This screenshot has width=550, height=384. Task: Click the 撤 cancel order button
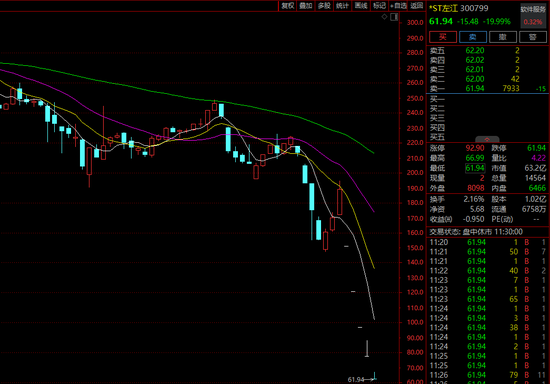pyautogui.click(x=503, y=37)
